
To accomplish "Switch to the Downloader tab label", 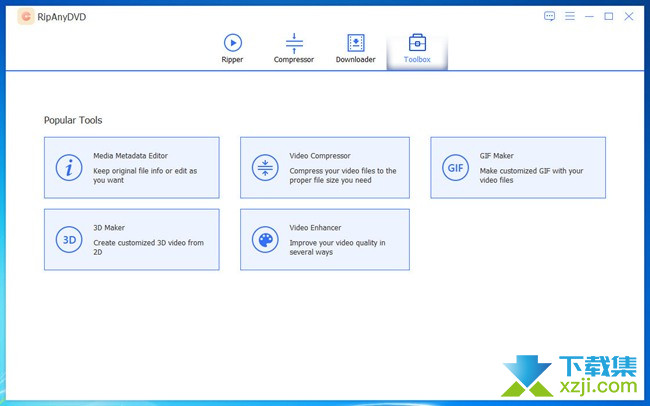I will click(356, 60).
